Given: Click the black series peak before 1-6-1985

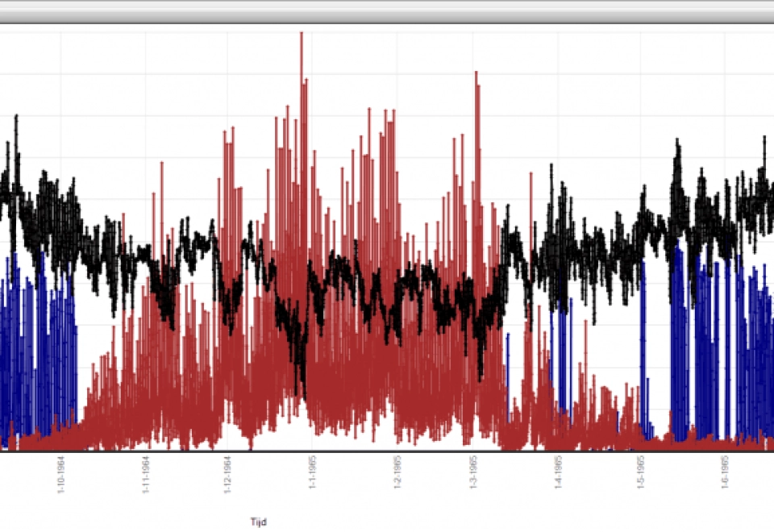Looking at the screenshot, I should 676,145.
